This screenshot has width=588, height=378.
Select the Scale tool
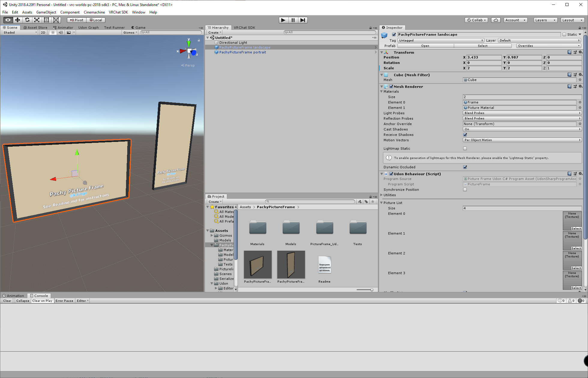coord(37,20)
